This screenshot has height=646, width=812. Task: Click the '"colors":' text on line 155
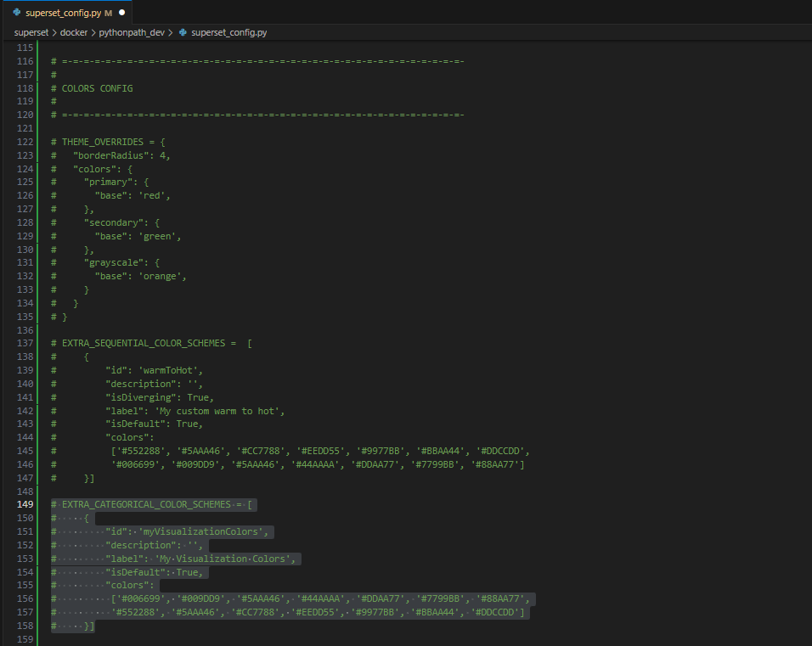[130, 586]
